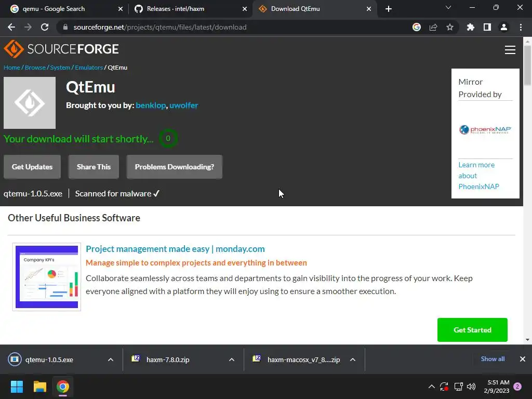Open network tray icon
The image size is (532, 399).
[x=458, y=387]
